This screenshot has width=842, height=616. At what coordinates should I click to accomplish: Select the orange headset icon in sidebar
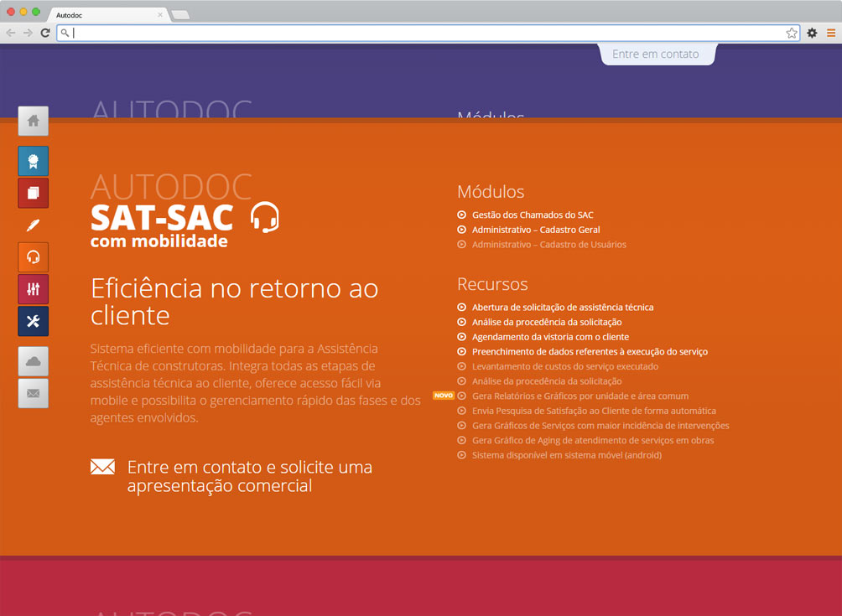(34, 257)
